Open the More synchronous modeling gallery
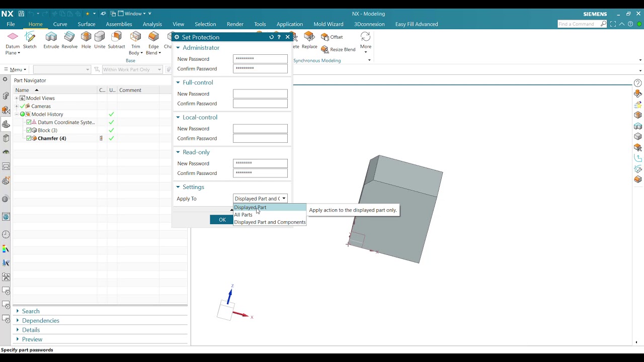This screenshot has height=362, width=644. pos(366,43)
